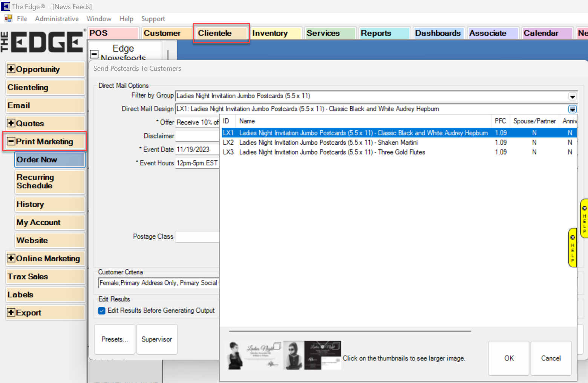The width and height of the screenshot is (588, 383).
Task: Expand the Quotes section plus icon
Action: click(x=11, y=123)
